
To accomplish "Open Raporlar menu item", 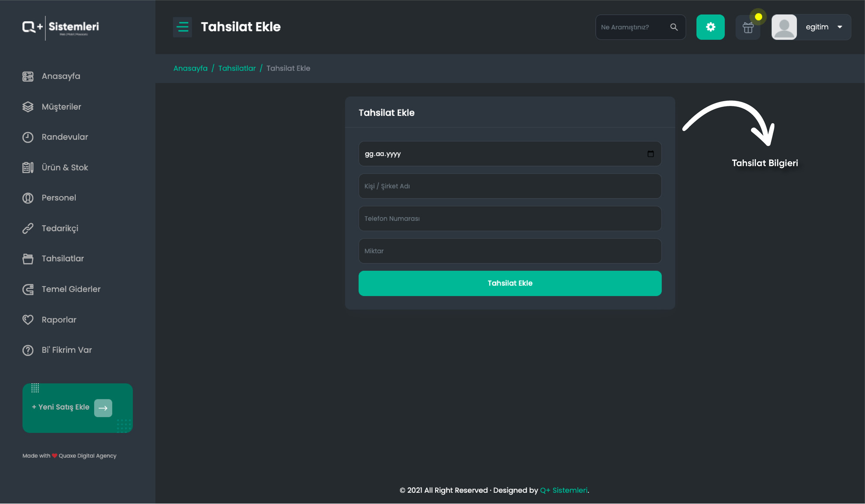I will [59, 320].
